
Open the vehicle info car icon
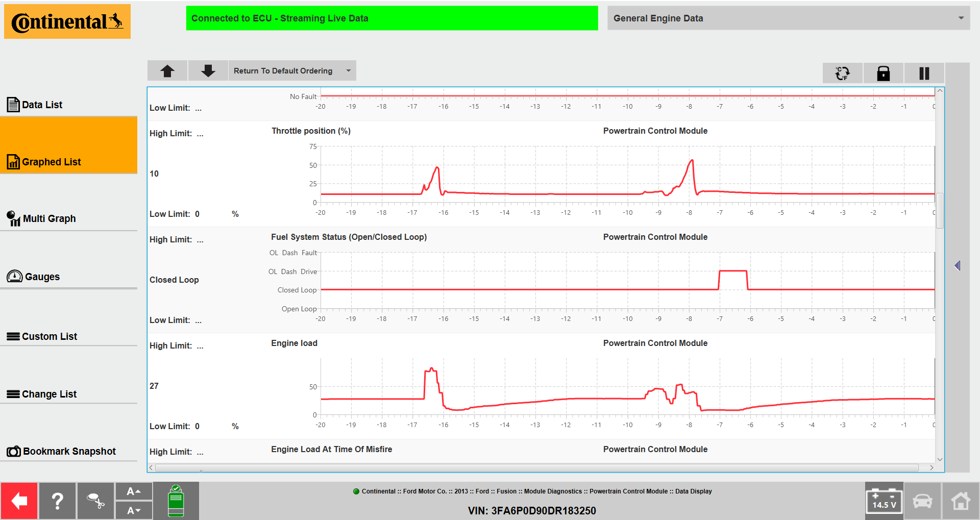pos(922,501)
